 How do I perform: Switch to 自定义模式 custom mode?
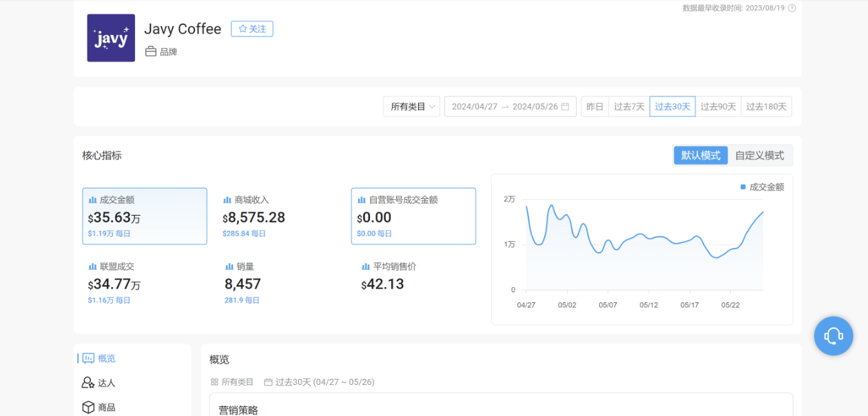pyautogui.click(x=759, y=156)
